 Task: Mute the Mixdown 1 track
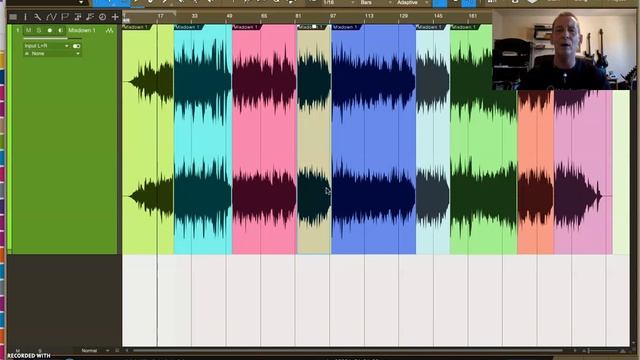point(28,31)
